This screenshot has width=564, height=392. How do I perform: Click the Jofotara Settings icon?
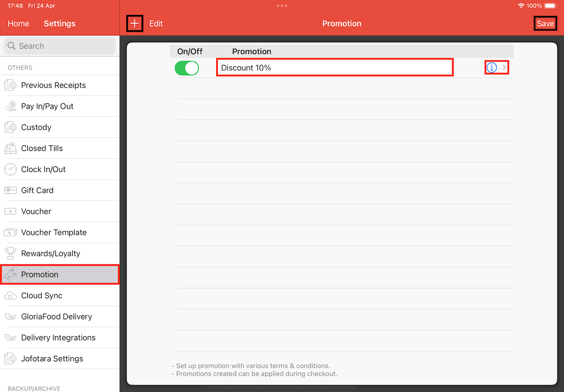[11, 359]
